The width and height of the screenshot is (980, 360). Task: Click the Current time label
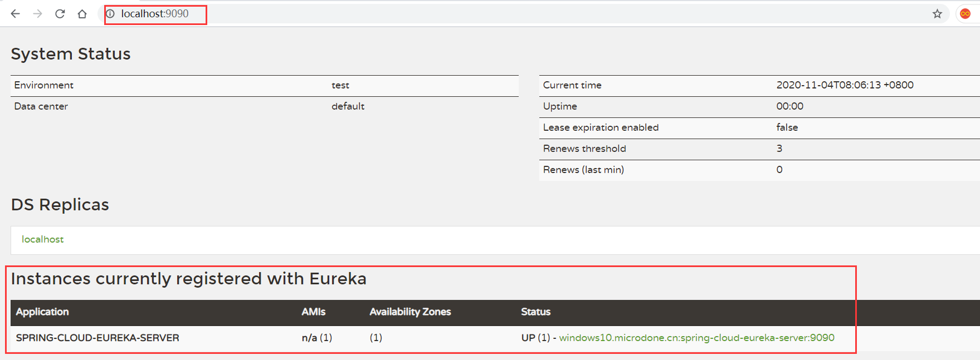click(572, 85)
